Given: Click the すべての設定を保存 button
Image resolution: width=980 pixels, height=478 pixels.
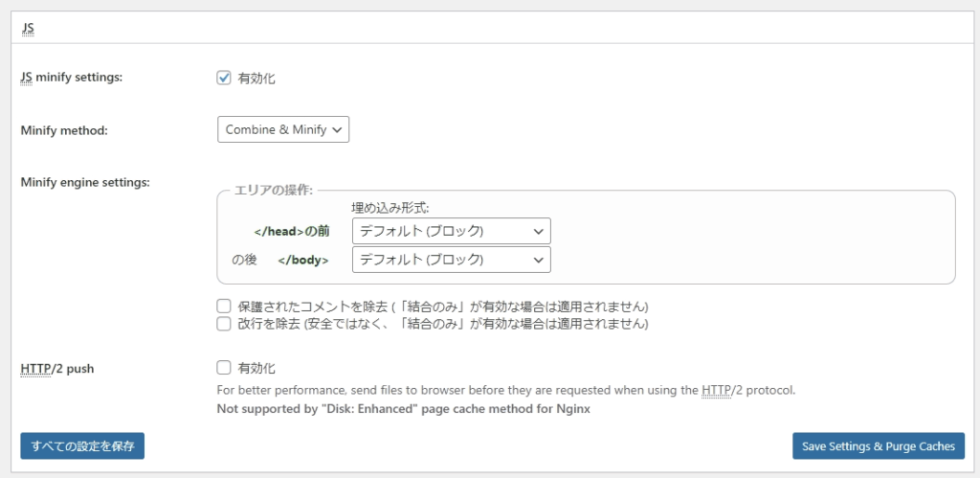Looking at the screenshot, I should tap(82, 446).
